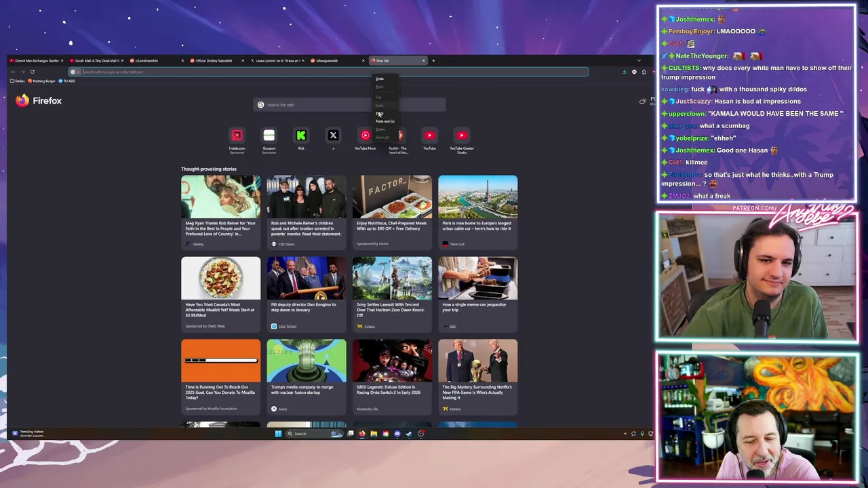Switch to the Official Destiny Subreddit tab
Viewport: 868px width, 488px height.
point(214,60)
